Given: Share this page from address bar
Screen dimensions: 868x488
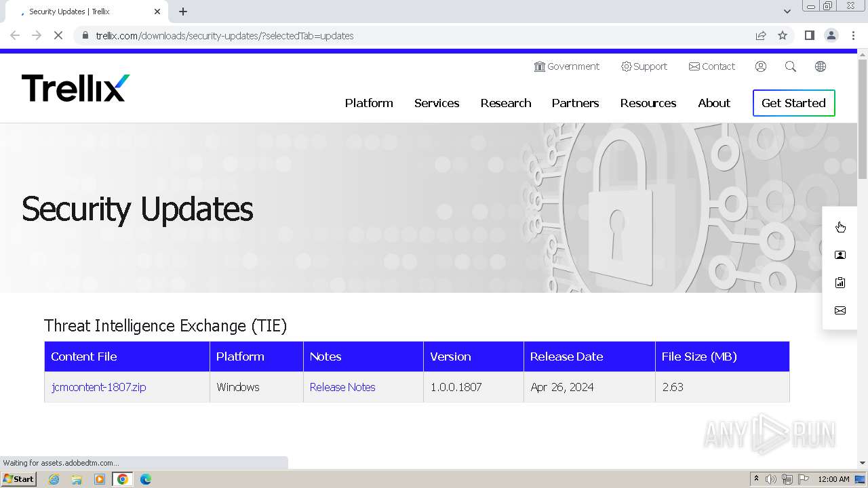Looking at the screenshot, I should pos(761,35).
